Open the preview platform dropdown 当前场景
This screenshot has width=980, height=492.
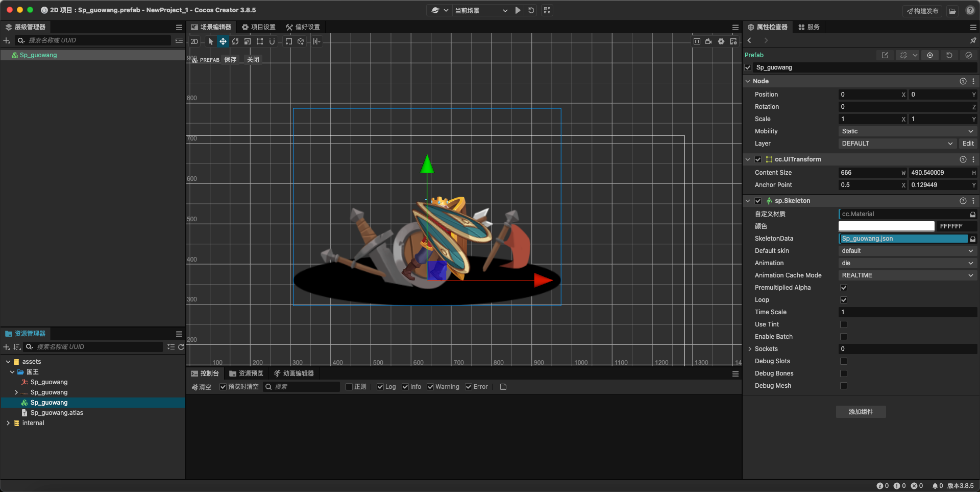pyautogui.click(x=481, y=10)
